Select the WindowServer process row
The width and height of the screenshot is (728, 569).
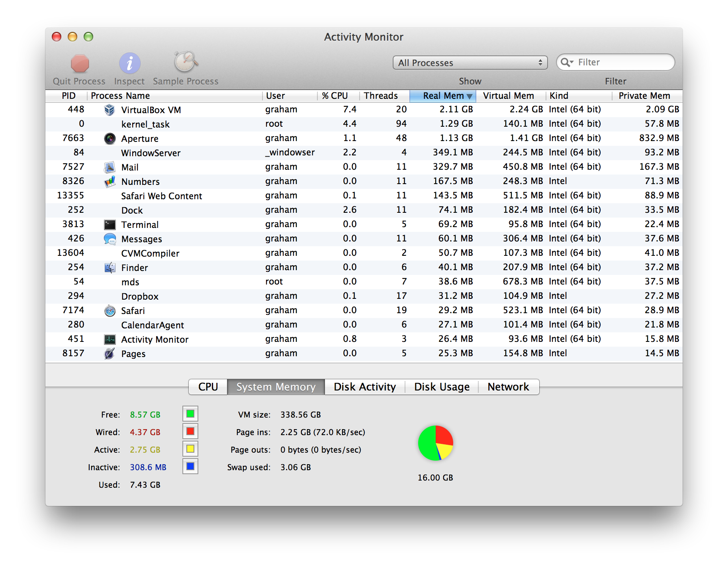(x=364, y=153)
